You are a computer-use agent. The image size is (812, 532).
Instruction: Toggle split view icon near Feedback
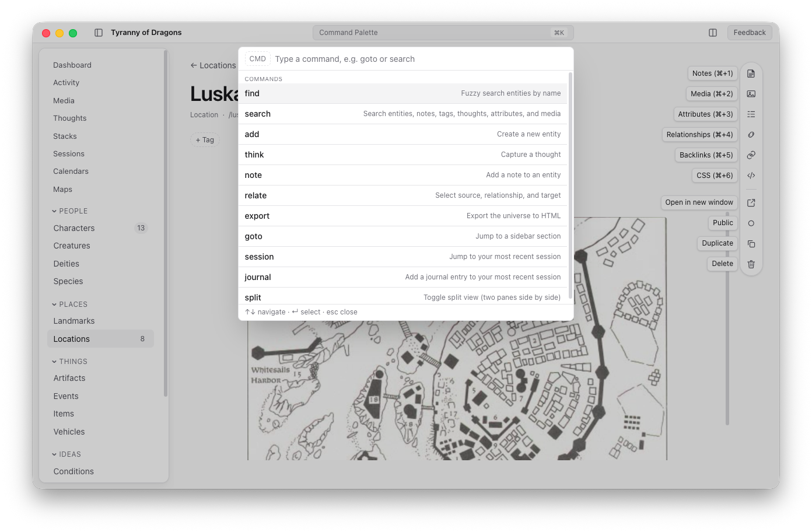coord(713,33)
